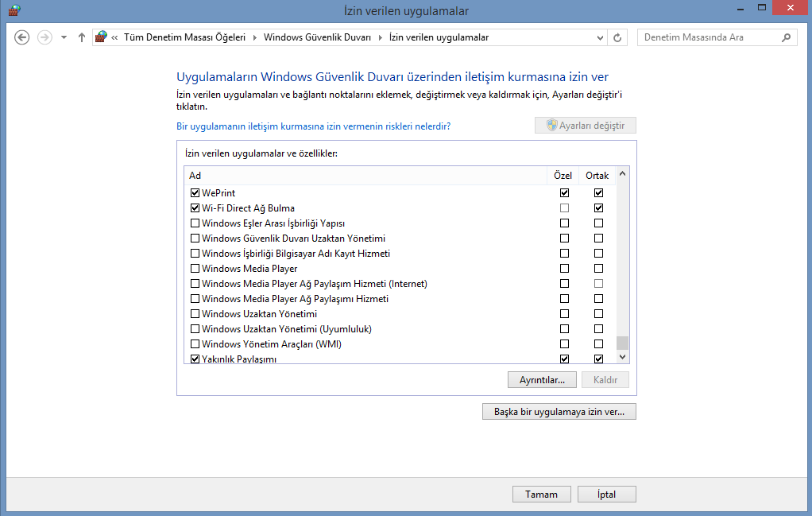Viewport: 812px width, 516px height.
Task: Confirm with the Tamam button
Action: pyautogui.click(x=542, y=495)
